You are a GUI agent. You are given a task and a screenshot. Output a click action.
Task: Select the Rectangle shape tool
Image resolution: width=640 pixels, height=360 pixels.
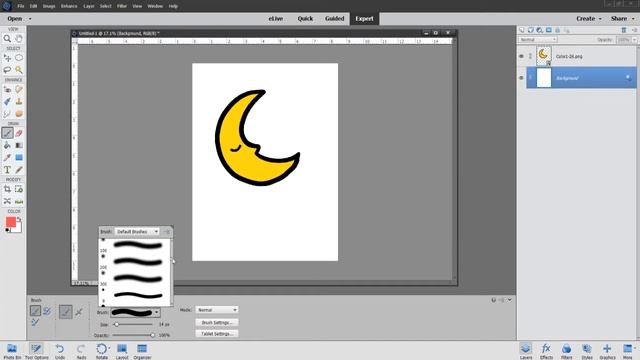click(x=19, y=158)
